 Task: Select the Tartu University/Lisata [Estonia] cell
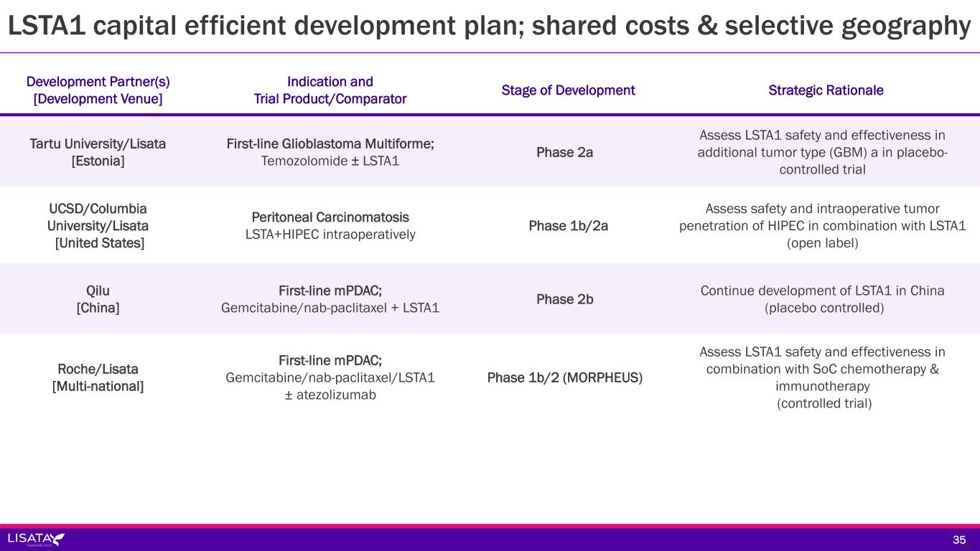[98, 152]
